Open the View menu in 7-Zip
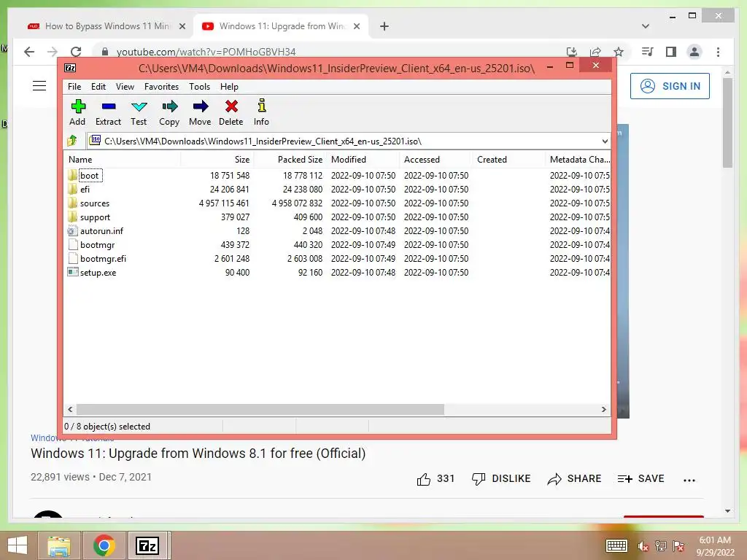Screen dimensions: 747x560 click(x=125, y=87)
